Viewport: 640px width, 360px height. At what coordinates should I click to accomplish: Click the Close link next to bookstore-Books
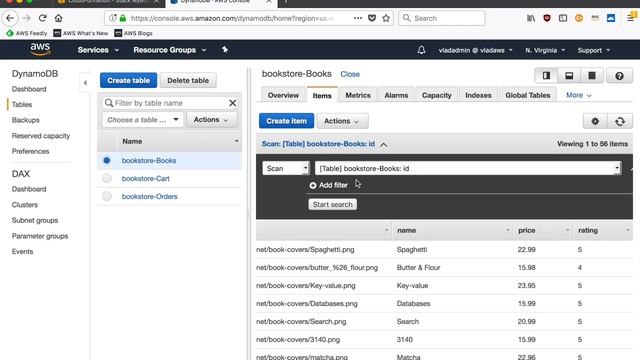[x=350, y=74]
